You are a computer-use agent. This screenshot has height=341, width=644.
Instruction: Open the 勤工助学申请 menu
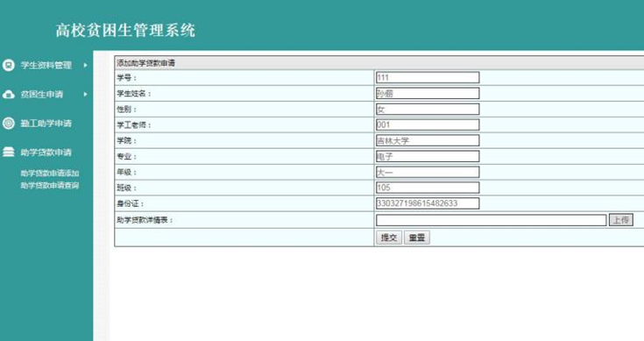pyautogui.click(x=46, y=124)
